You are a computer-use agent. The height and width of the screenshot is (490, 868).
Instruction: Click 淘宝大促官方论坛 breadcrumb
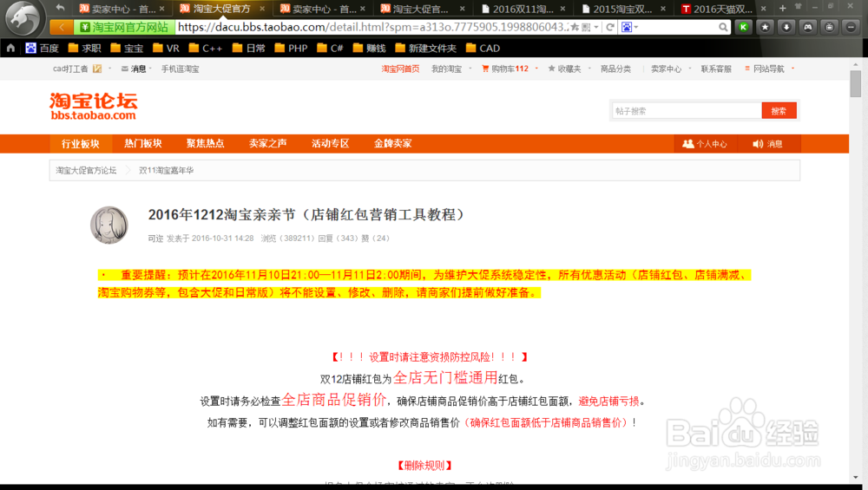click(x=86, y=170)
